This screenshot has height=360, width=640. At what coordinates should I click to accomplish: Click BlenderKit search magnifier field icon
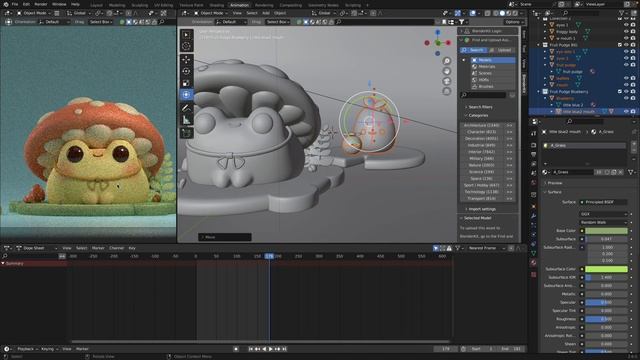464,95
